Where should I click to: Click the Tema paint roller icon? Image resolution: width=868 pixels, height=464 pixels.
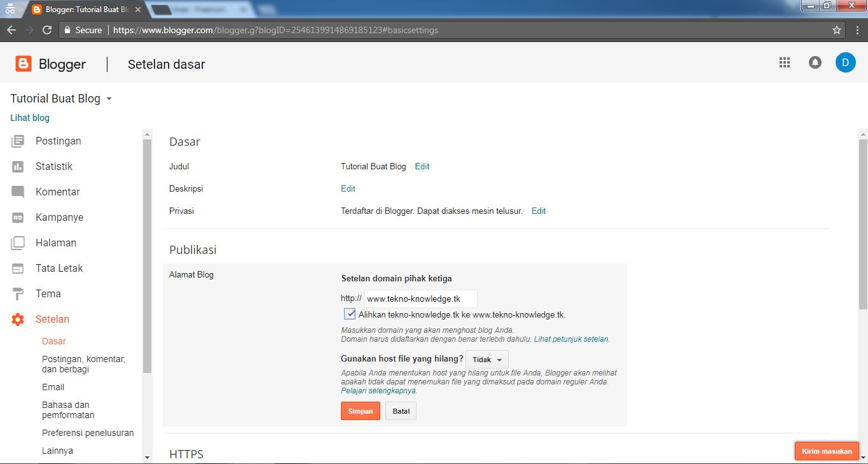click(18, 293)
